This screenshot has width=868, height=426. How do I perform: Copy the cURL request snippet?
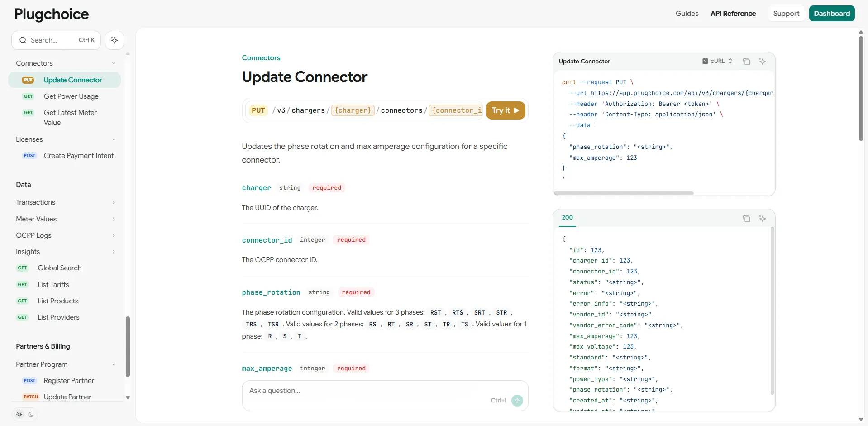coord(747,61)
